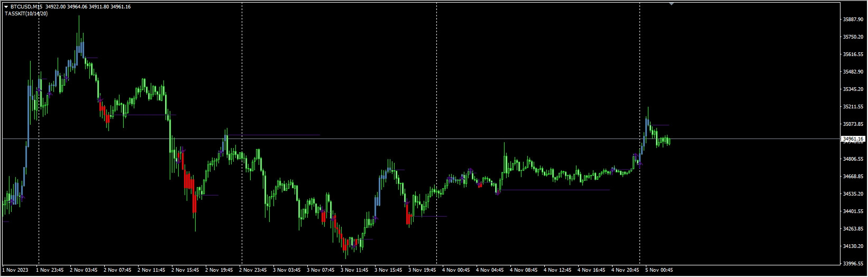
Task: Click the 34263.85 price scale label
Action: coord(853,229)
